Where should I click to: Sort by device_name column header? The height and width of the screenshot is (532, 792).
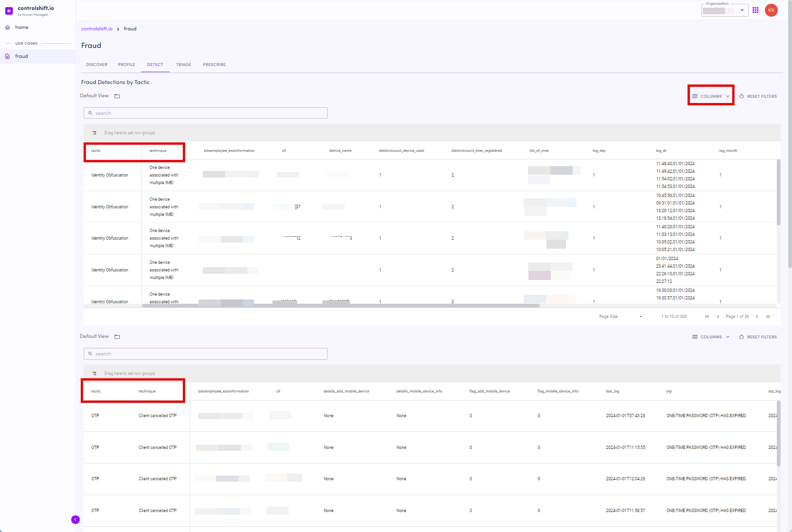340,151
